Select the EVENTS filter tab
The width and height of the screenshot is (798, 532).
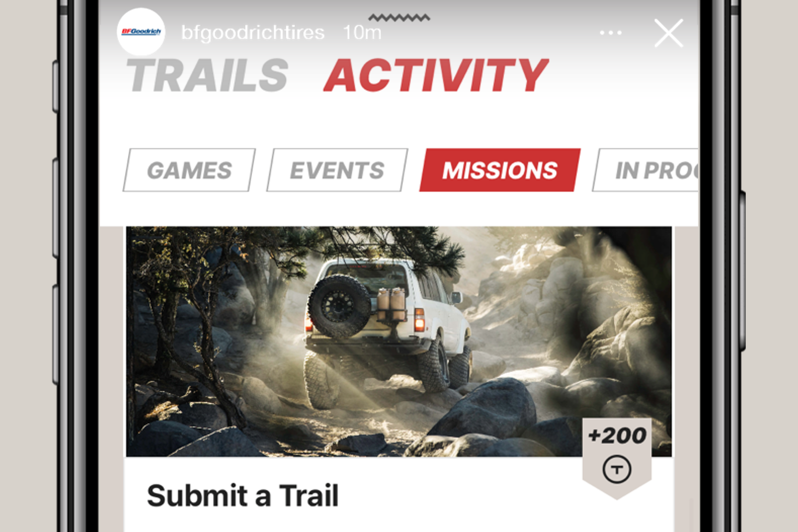tap(337, 170)
